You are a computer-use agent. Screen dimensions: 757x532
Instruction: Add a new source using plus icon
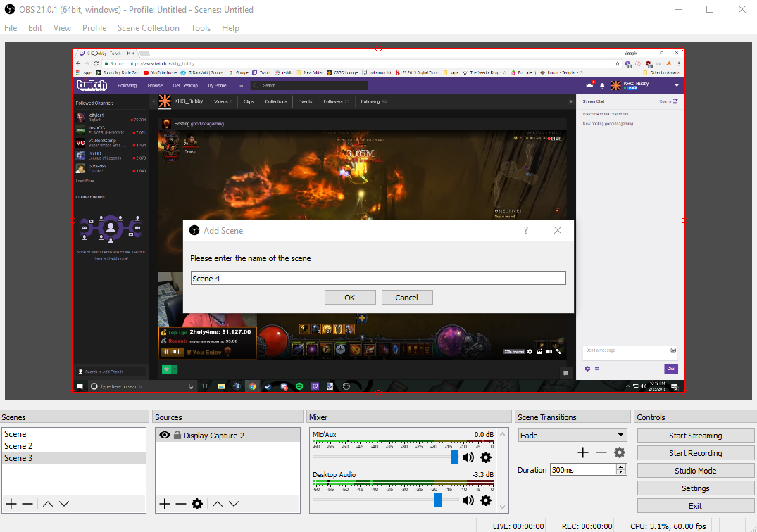tap(164, 504)
